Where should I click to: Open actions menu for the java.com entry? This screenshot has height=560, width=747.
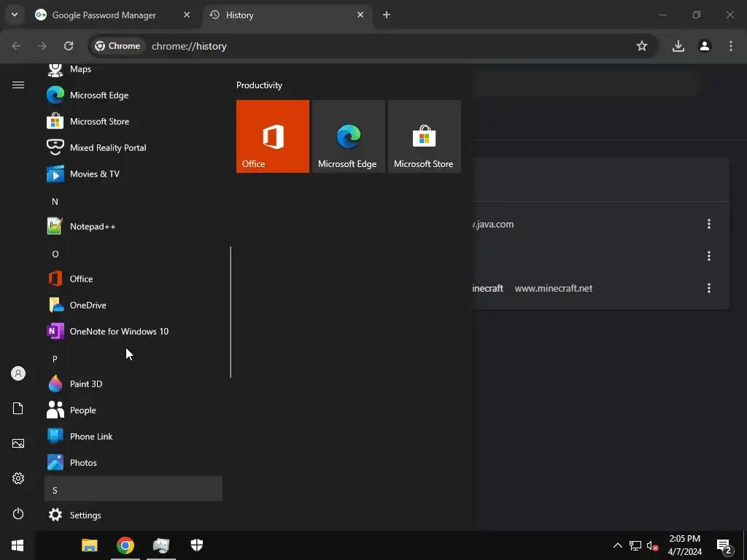pos(709,224)
